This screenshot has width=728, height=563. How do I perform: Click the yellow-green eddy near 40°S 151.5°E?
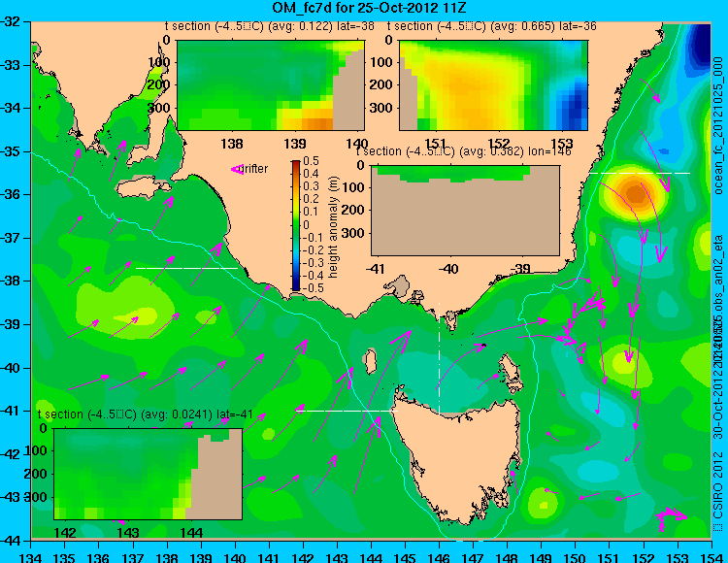tap(625, 362)
